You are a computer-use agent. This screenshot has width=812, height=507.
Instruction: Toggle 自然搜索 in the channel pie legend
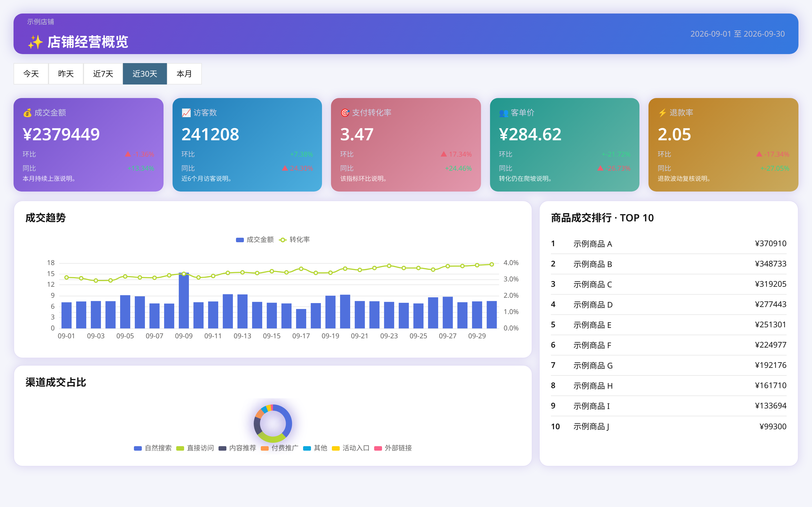tap(153, 448)
